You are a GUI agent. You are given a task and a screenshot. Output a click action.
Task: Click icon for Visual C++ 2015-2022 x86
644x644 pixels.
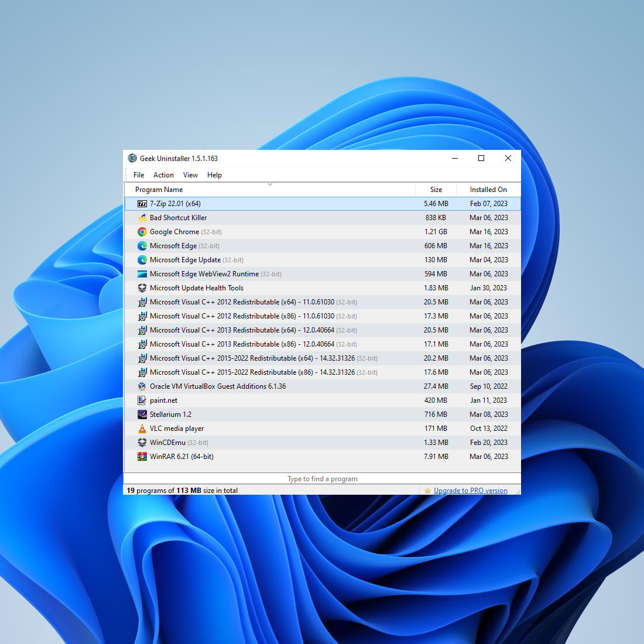[142, 372]
